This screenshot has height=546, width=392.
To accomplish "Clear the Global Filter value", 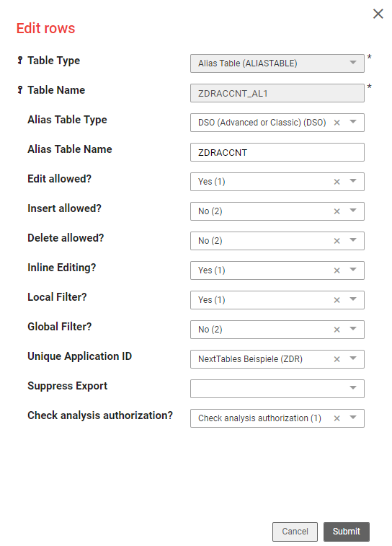I will coord(337,330).
